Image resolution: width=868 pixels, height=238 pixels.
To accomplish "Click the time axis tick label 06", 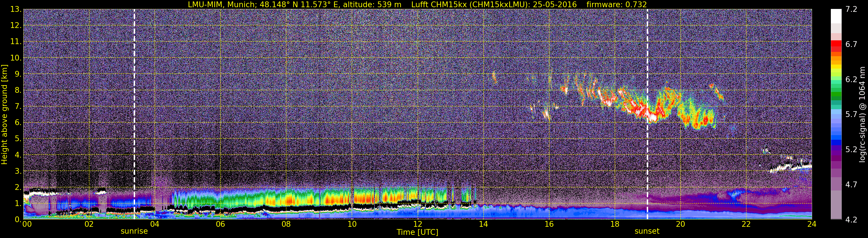I will pyautogui.click(x=220, y=224).
